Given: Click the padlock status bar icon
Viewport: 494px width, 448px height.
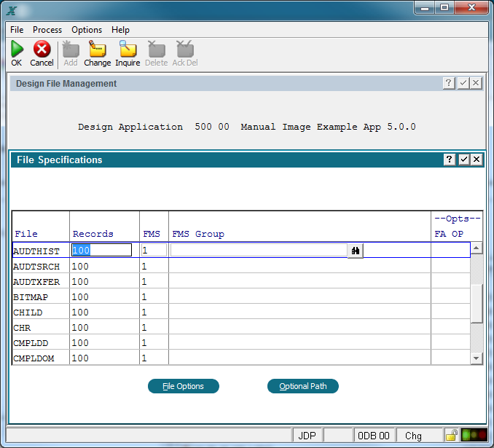Looking at the screenshot, I should 452,436.
